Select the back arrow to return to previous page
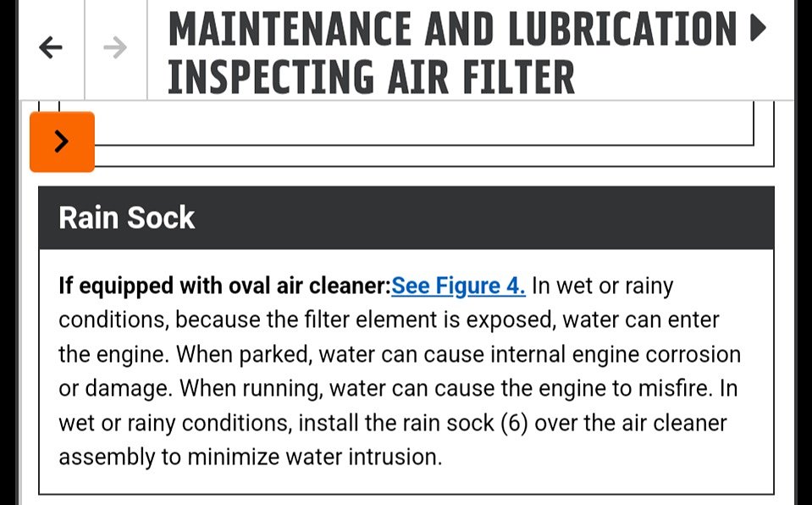The image size is (812, 505). (x=51, y=47)
